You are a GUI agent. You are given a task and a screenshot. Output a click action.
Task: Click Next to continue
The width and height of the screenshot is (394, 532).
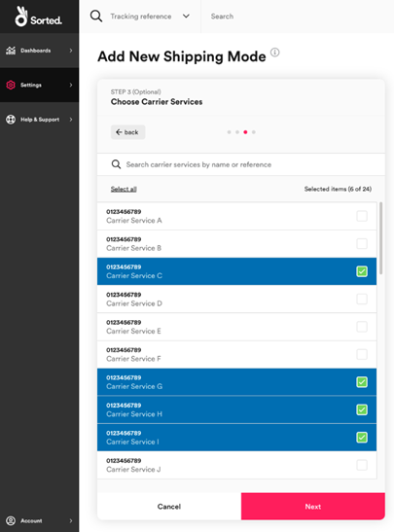[x=313, y=507]
